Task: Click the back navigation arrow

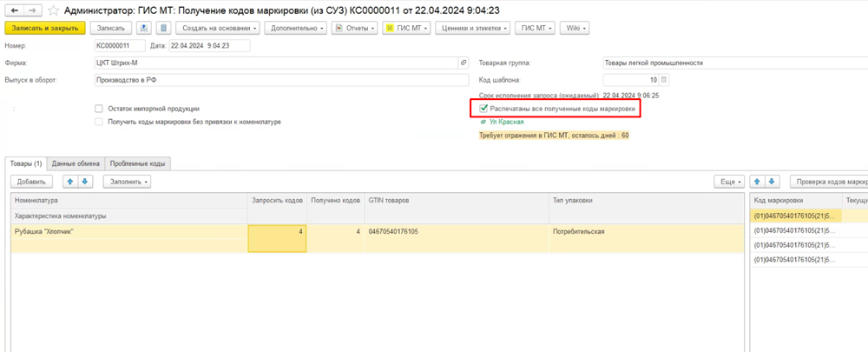Action: coord(15,10)
